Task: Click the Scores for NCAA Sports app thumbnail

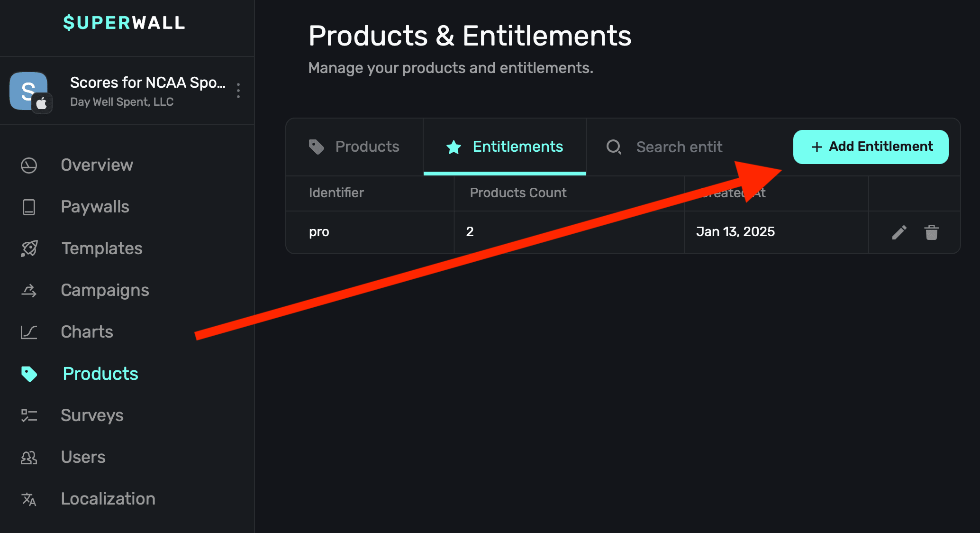Action: pyautogui.click(x=29, y=91)
